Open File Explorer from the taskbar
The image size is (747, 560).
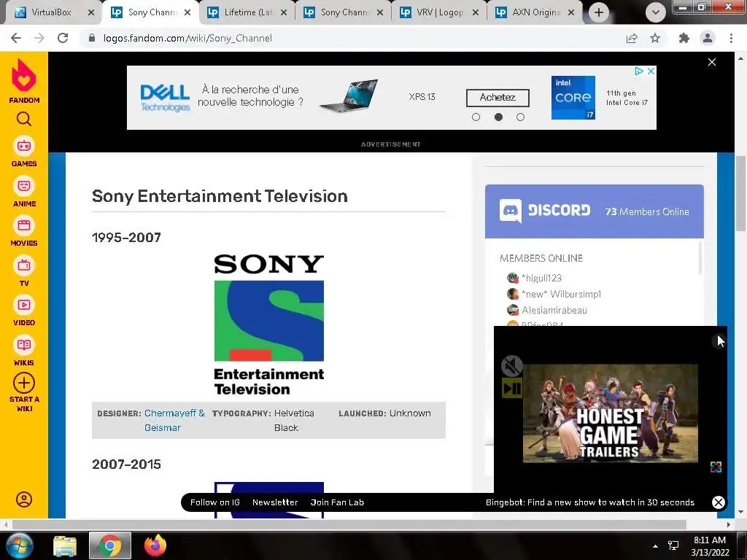[65, 545]
